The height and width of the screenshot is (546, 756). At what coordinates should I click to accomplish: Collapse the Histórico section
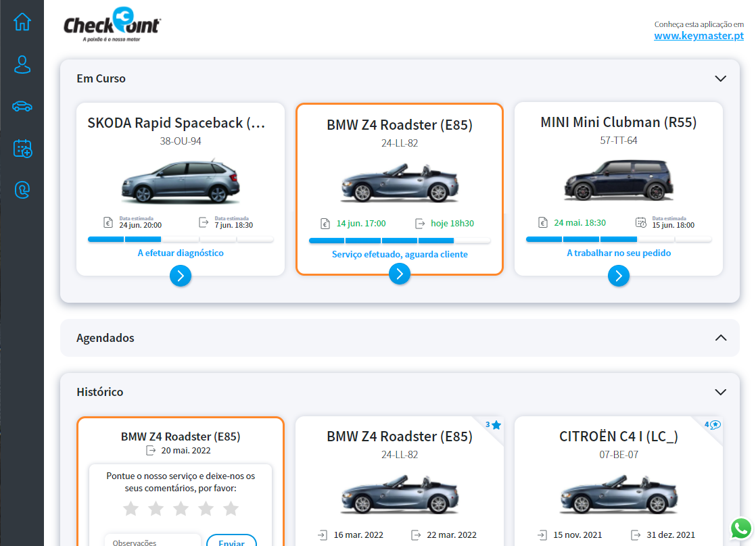(x=720, y=392)
